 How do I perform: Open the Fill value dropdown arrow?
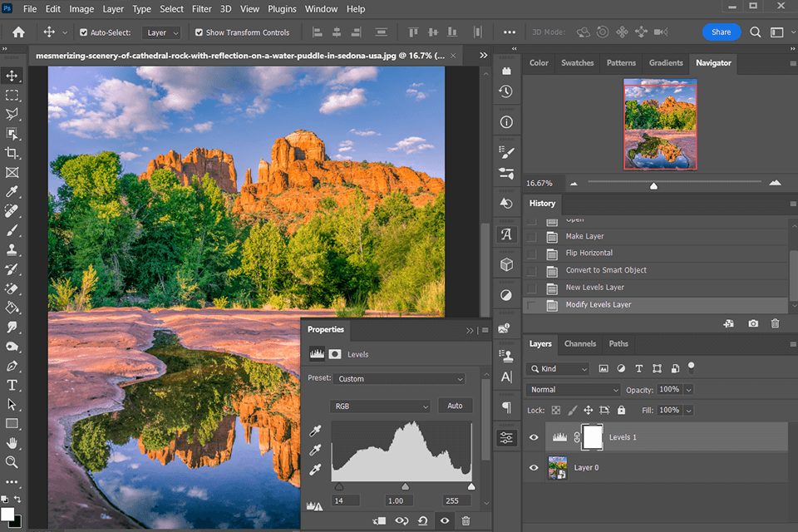coord(689,411)
